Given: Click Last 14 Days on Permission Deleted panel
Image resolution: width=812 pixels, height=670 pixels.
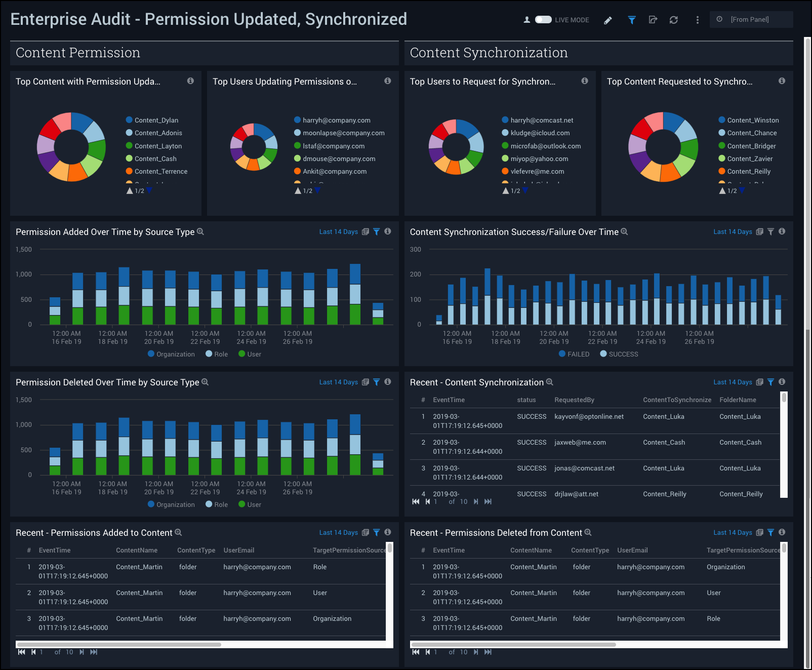Looking at the screenshot, I should tap(338, 382).
